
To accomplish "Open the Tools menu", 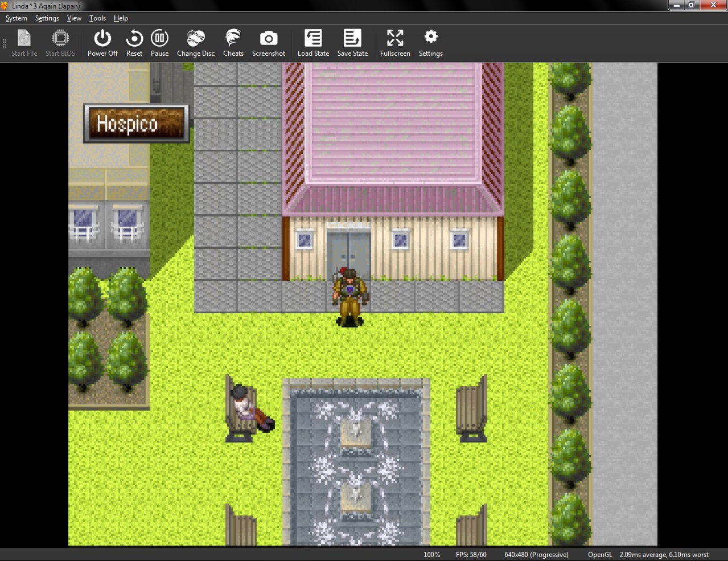I will pos(97,18).
